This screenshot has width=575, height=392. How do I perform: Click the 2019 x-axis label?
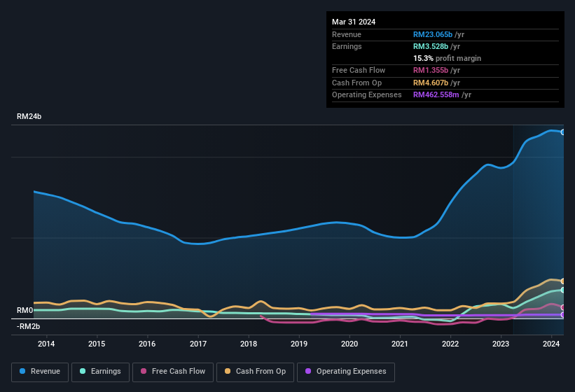click(x=299, y=344)
